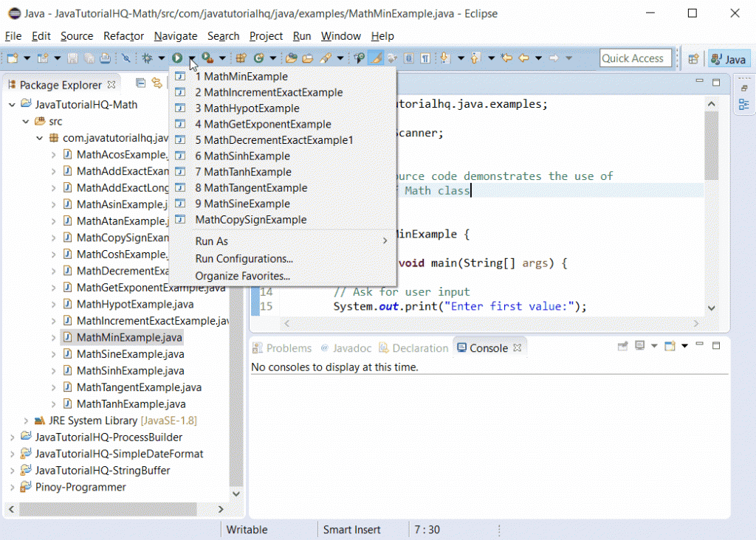The height and width of the screenshot is (540, 756).
Task: Open the Debug tool on the toolbar
Action: 147,58
